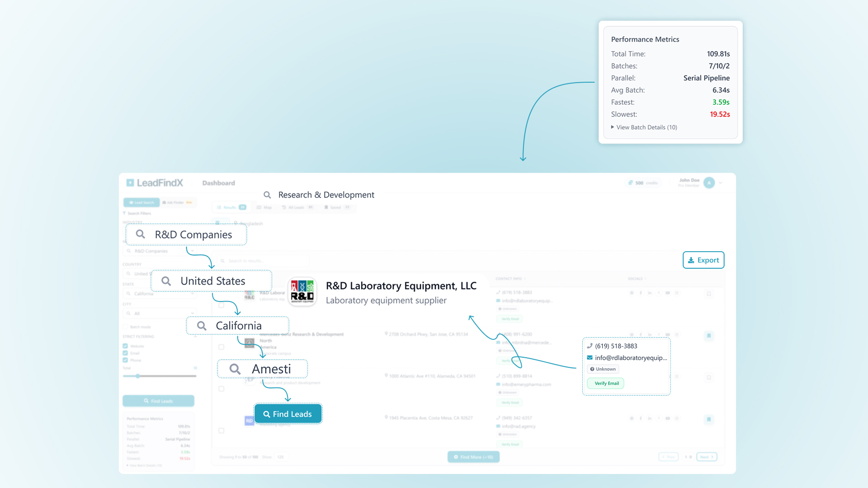Click search icon beside Research & Development
The width and height of the screenshot is (868, 488).
(267, 195)
